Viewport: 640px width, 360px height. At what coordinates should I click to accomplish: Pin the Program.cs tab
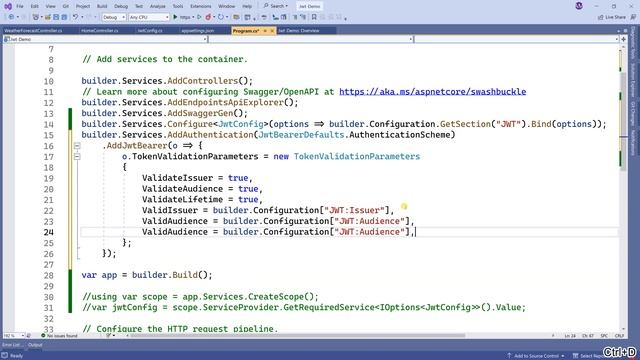point(265,31)
